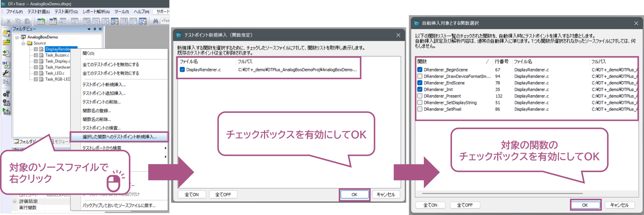Select 選択した関数へのテストポイント新規挿入 context menu item

tap(119, 137)
